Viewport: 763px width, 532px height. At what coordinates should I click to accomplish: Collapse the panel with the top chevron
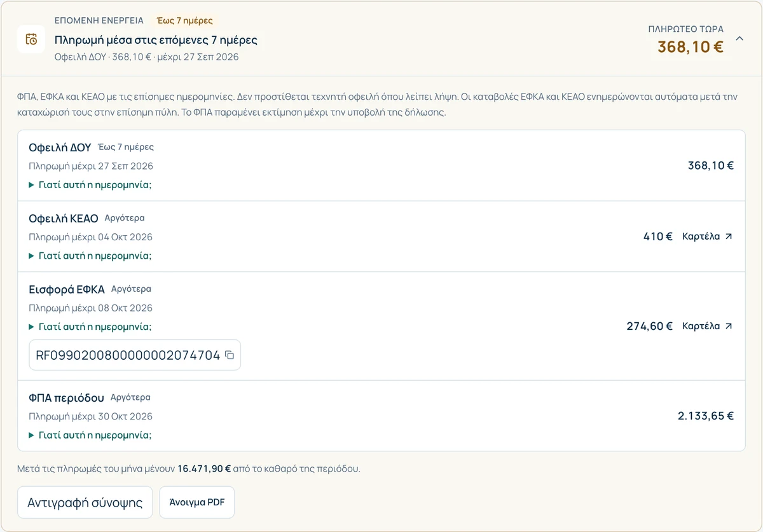click(x=739, y=38)
